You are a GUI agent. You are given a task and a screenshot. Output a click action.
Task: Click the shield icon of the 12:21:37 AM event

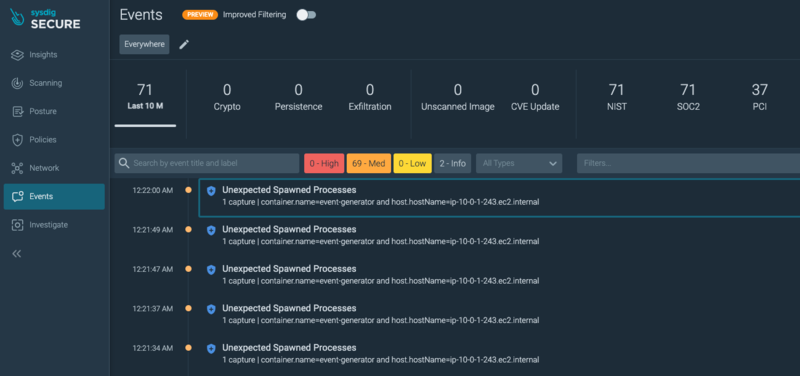click(x=211, y=309)
